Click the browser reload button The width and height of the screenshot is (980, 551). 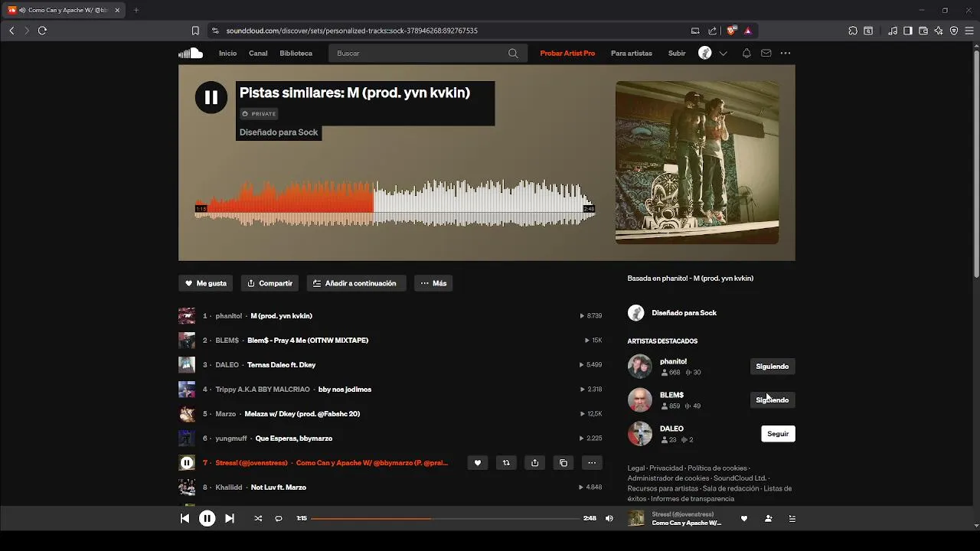coord(42,31)
